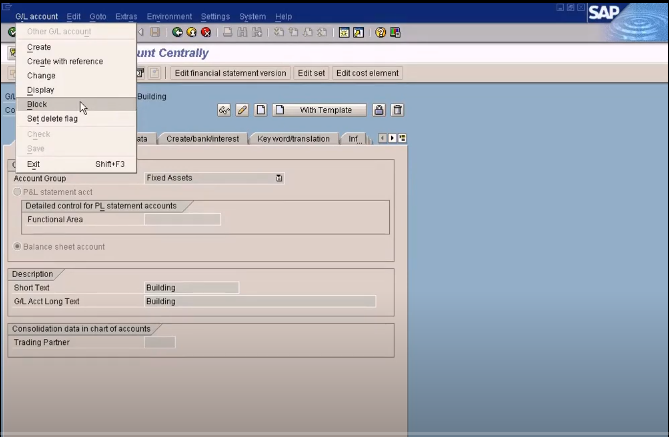Switch to the Create/bank/interest tab
The image size is (669, 437).
(x=203, y=139)
